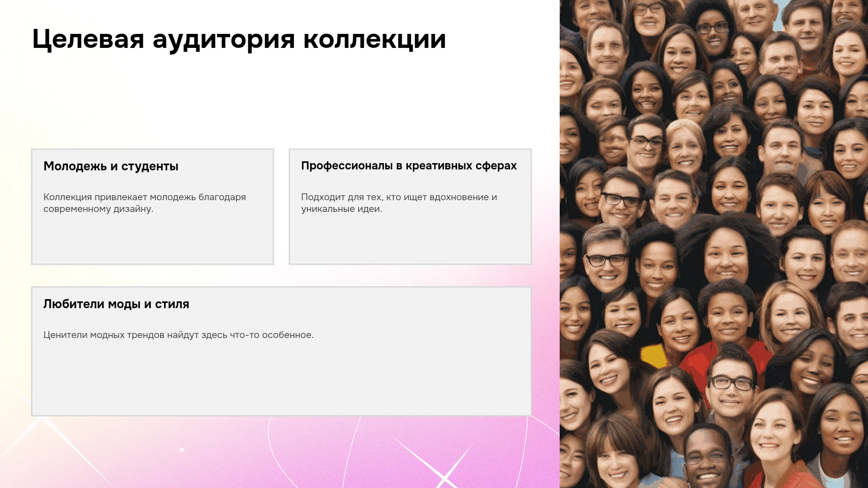Screen dimensions: 868x488
Task: Click the empty gray area of the professionals card
Action: tap(410, 239)
